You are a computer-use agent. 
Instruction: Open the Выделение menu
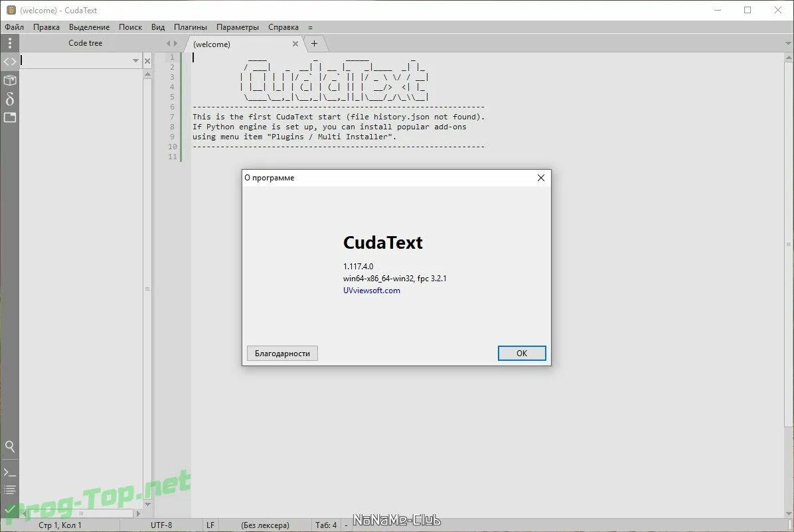point(89,27)
